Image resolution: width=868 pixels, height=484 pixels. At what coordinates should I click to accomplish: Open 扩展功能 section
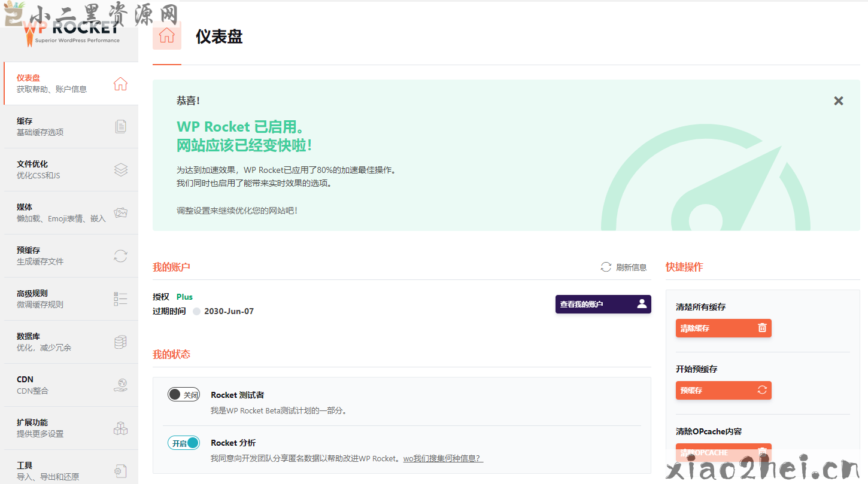pos(71,428)
